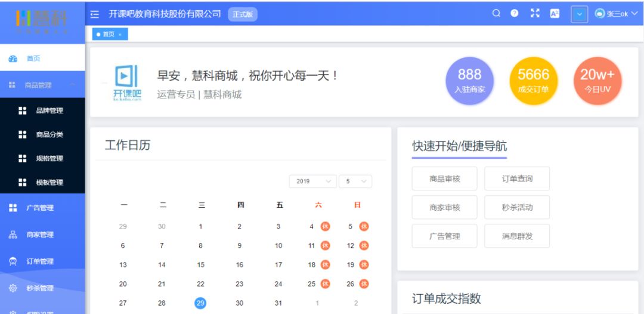Screen dimensions: 644x314
Task: Click the 商品审核 quick-nav button
Action: 444,178
